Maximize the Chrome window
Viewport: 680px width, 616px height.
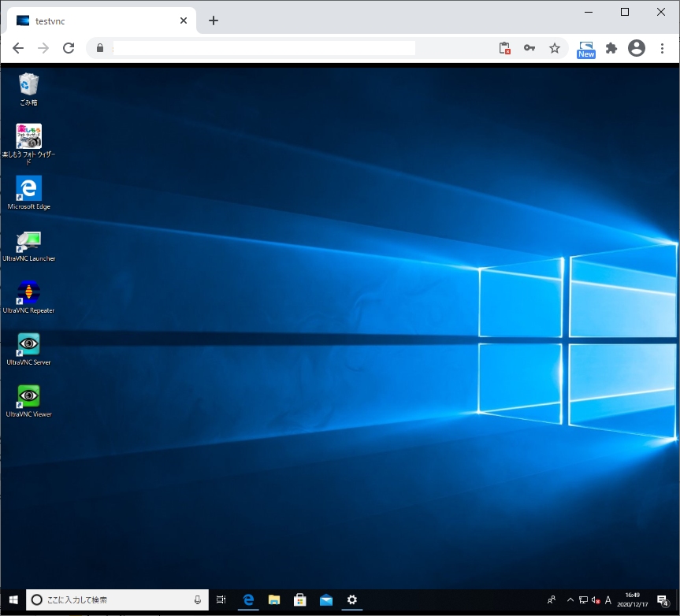(625, 12)
